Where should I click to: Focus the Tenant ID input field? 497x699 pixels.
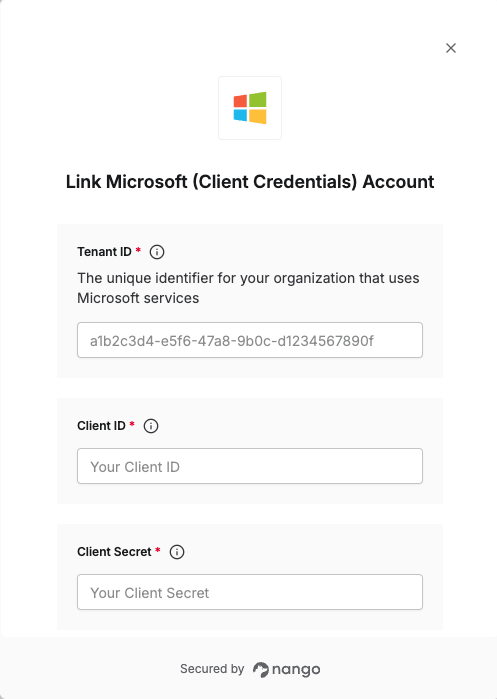pyautogui.click(x=250, y=340)
